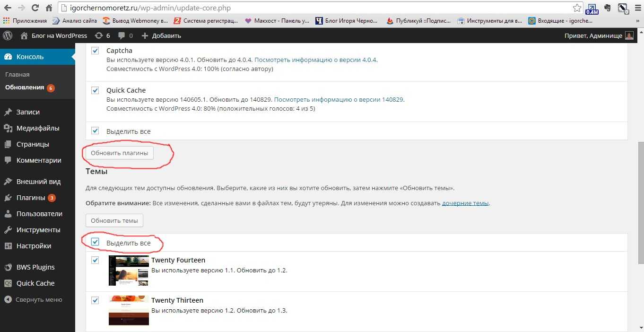This screenshot has height=332, width=644.
Task: Uncheck the Captcha plugin checkbox
Action: point(95,51)
